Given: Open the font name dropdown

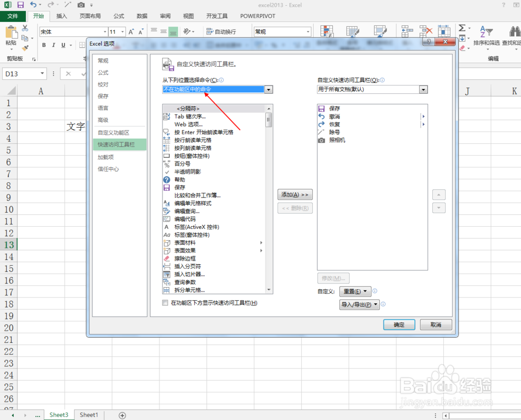Looking at the screenshot, I should pos(105,32).
